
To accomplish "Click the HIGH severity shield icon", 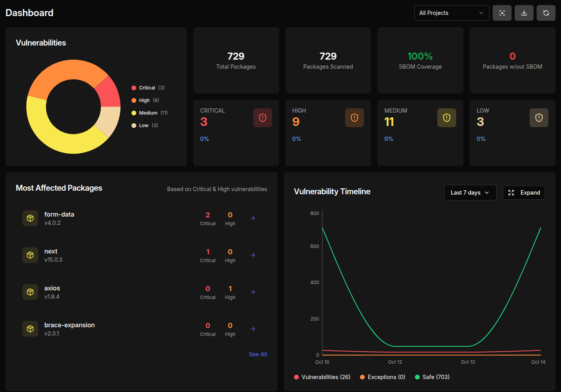I will pyautogui.click(x=355, y=118).
